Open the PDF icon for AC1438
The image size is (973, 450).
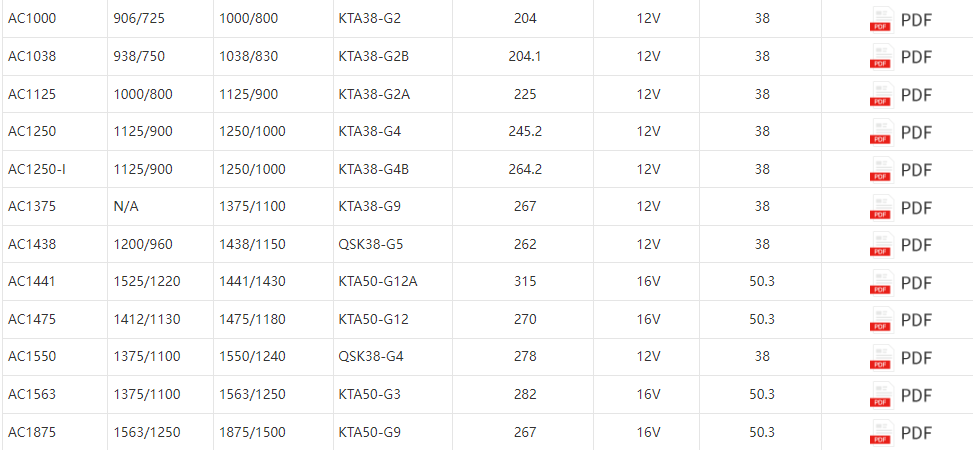click(x=881, y=245)
